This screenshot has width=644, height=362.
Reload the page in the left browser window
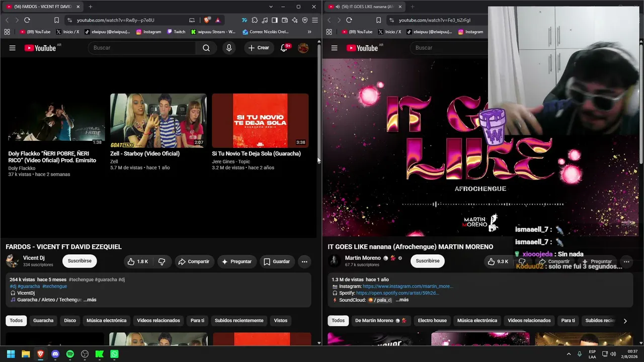27,20
